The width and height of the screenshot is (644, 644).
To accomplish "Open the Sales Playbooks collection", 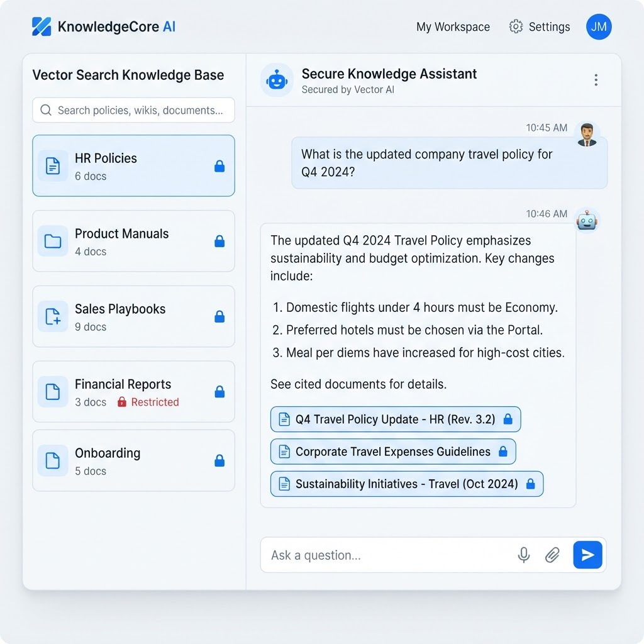I will (x=133, y=316).
